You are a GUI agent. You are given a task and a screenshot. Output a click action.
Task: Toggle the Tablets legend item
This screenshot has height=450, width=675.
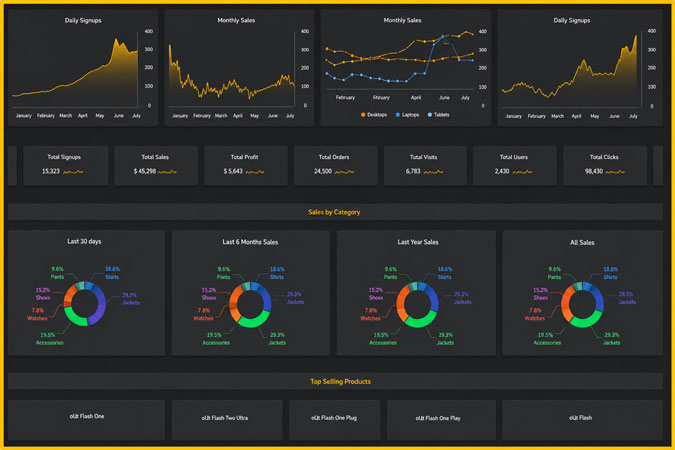tap(438, 115)
